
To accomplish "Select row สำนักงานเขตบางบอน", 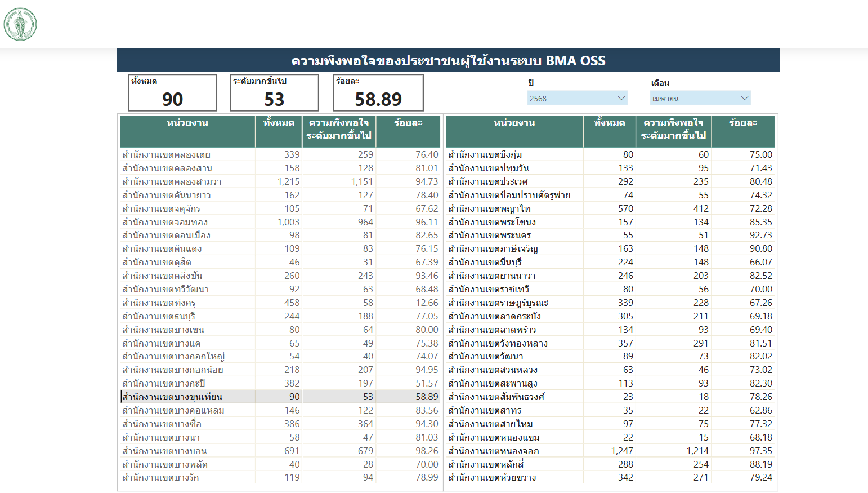I will pos(280,451).
